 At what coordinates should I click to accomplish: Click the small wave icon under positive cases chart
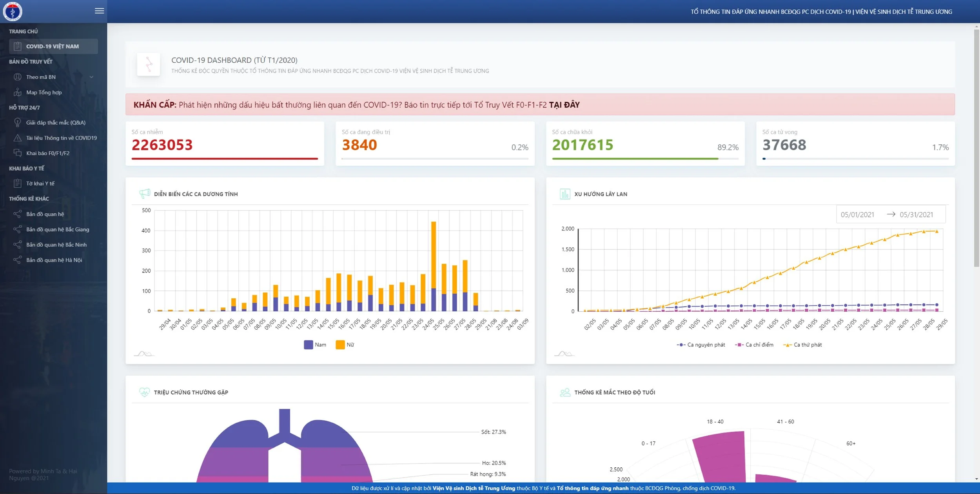pos(144,354)
